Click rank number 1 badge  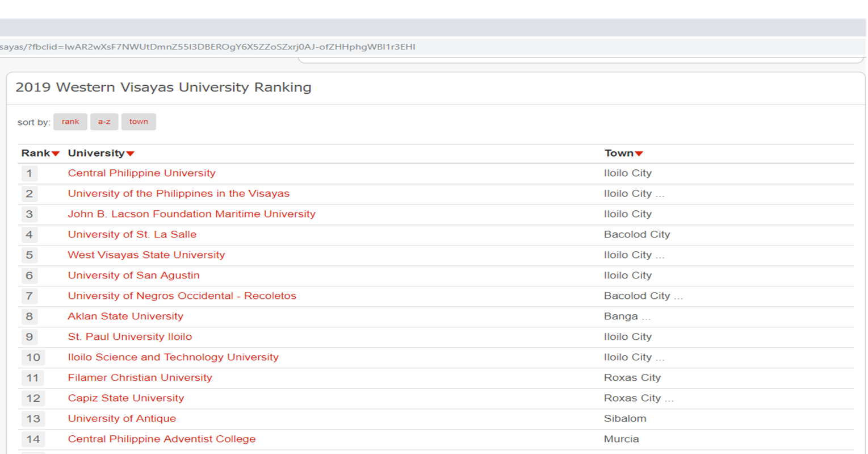coord(30,173)
